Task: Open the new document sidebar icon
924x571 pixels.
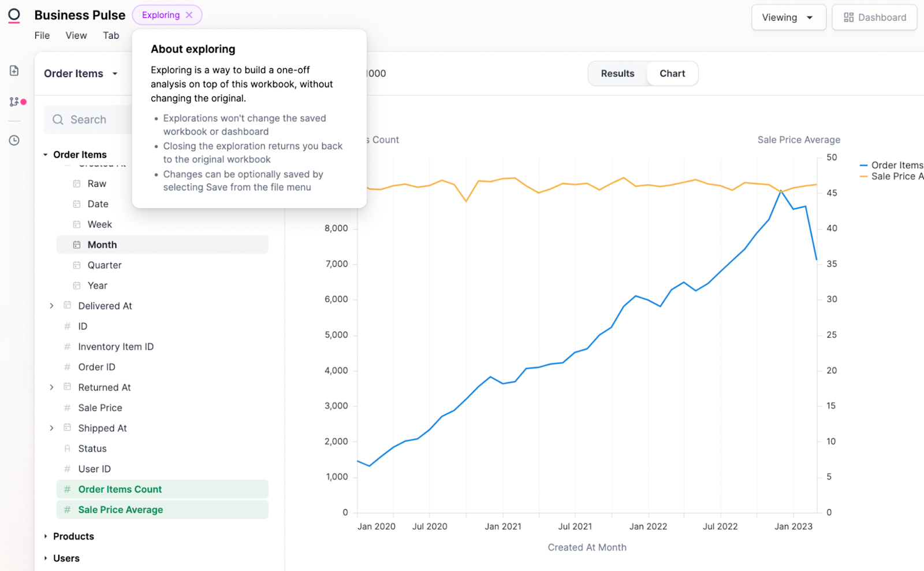Action: click(x=14, y=71)
